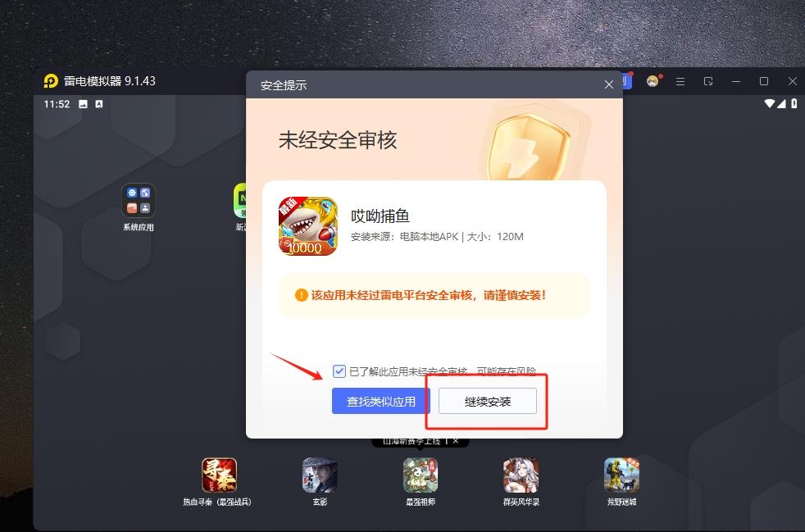Click the shrink window icon in title bar

click(708, 81)
